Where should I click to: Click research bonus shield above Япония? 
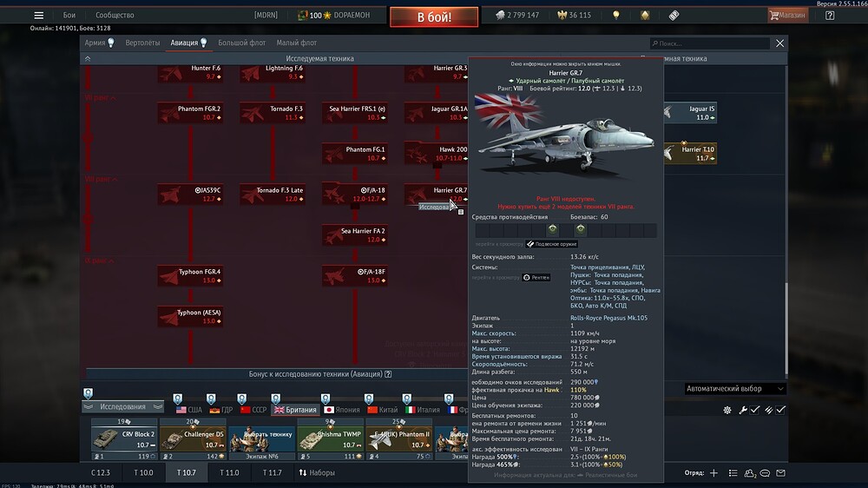pos(325,399)
